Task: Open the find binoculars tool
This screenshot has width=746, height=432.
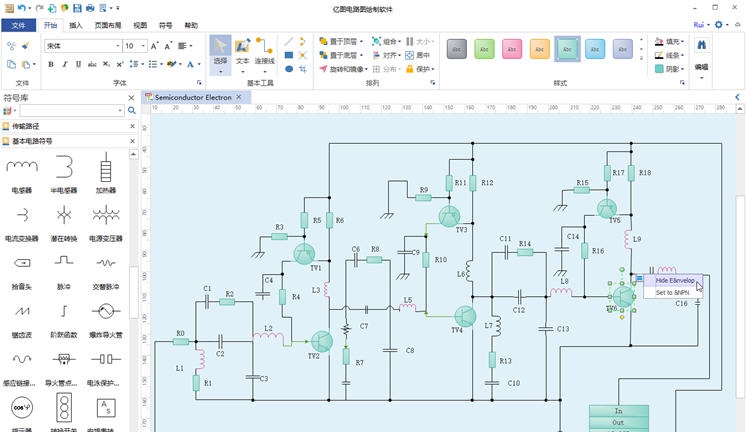Action: click(x=702, y=46)
